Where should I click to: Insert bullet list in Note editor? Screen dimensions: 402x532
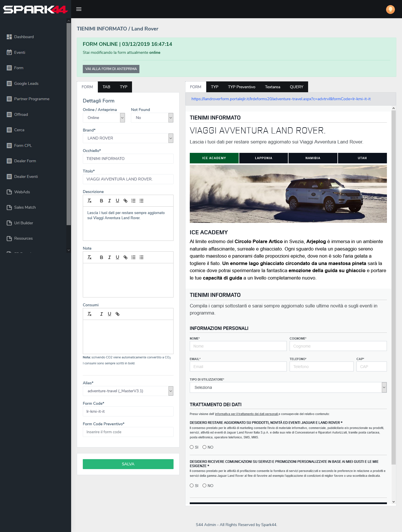click(x=141, y=257)
